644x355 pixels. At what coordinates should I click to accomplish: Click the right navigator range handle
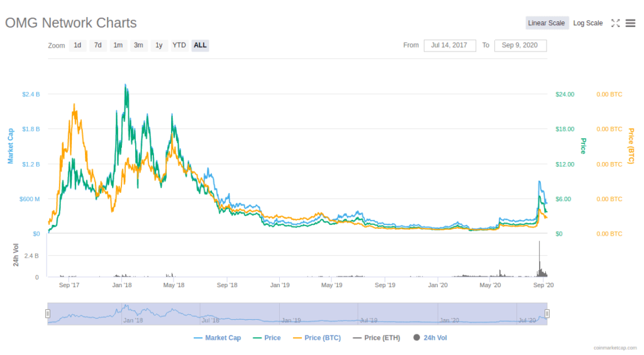point(547,314)
